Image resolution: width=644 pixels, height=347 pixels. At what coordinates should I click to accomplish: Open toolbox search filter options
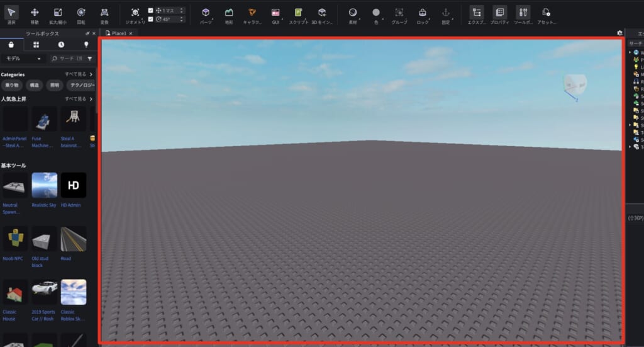click(89, 59)
